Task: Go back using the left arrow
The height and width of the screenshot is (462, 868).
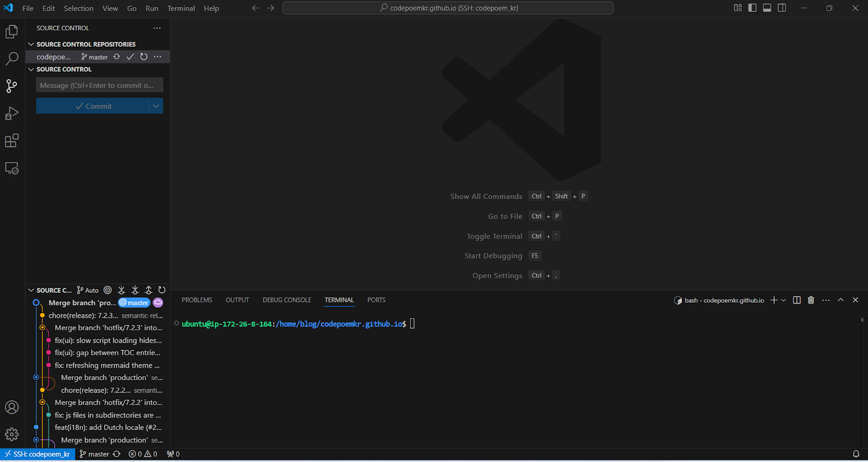Action: (x=256, y=8)
